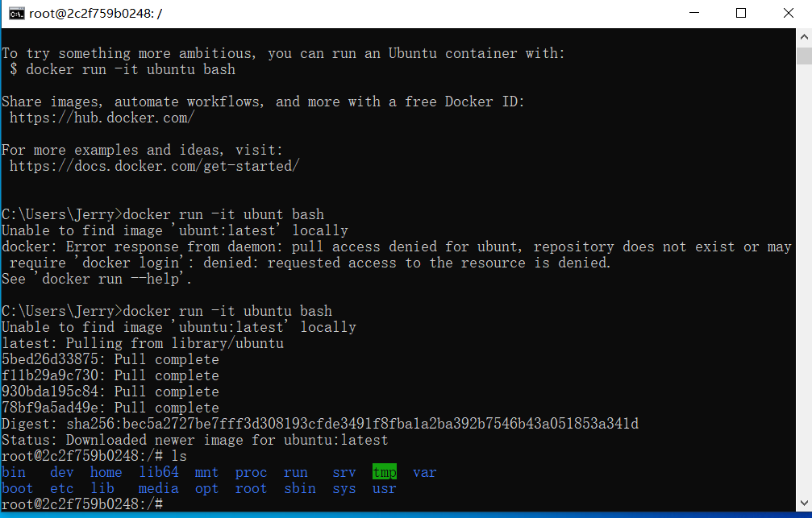
Task: Click the 'srv' directory name
Action: coord(344,472)
